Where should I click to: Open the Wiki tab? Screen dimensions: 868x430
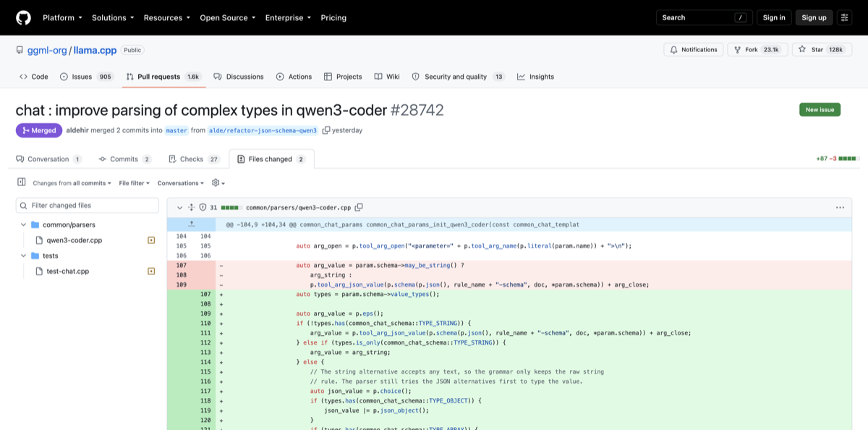click(x=387, y=77)
